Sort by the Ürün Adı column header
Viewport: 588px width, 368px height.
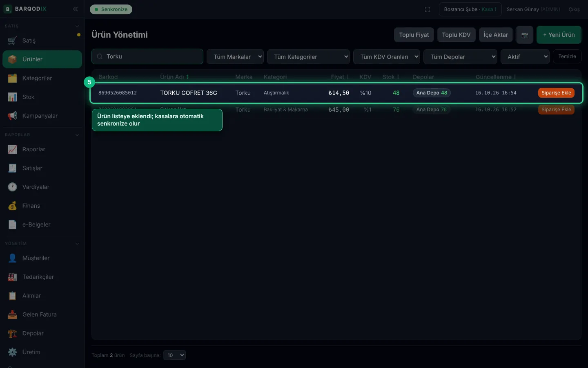tap(174, 77)
